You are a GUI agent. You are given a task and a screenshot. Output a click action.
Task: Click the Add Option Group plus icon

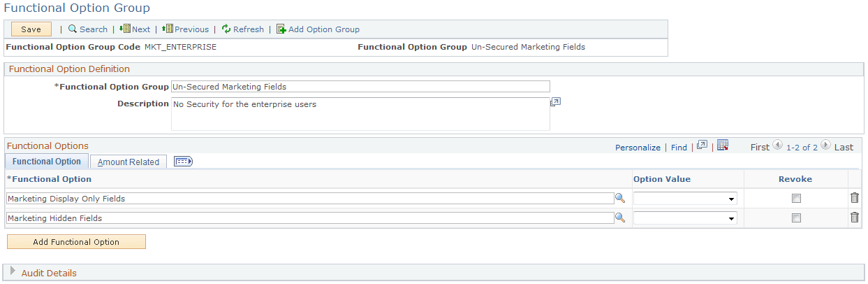click(x=281, y=29)
